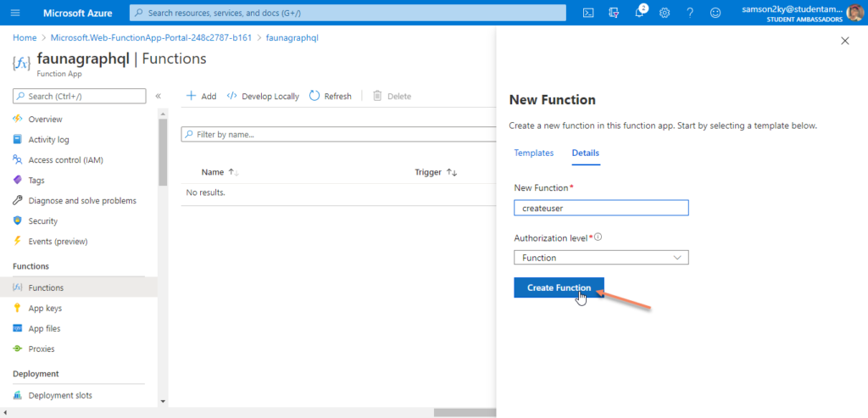The height and width of the screenshot is (418, 868).
Task: Click Develop Locally
Action: (x=263, y=97)
